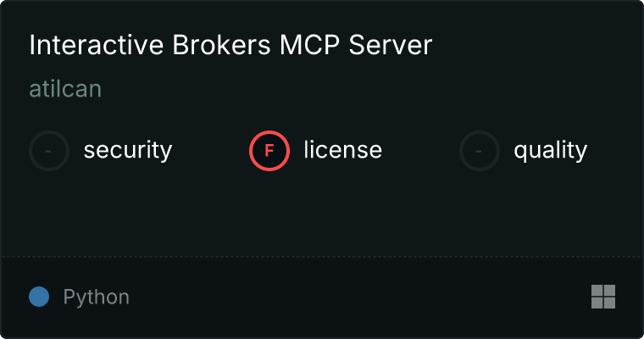This screenshot has width=644, height=339.
Task: Click the word Server in the card title
Action: (390, 45)
